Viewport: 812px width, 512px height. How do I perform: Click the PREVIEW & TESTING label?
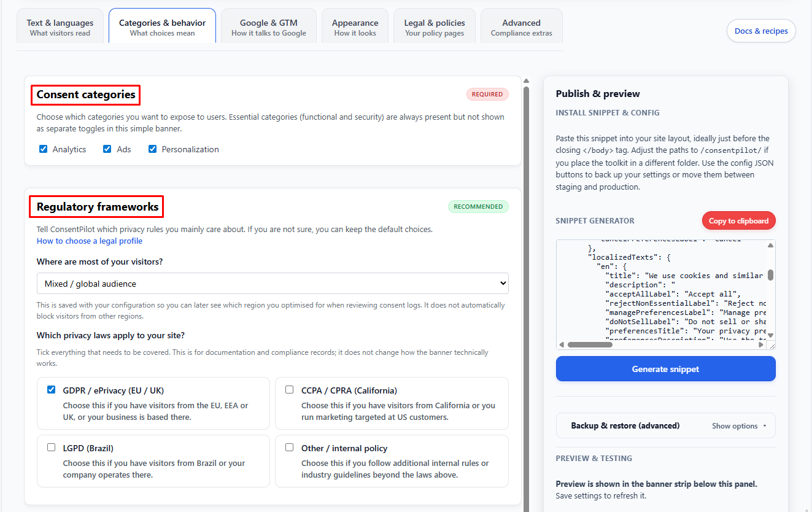[x=594, y=459]
